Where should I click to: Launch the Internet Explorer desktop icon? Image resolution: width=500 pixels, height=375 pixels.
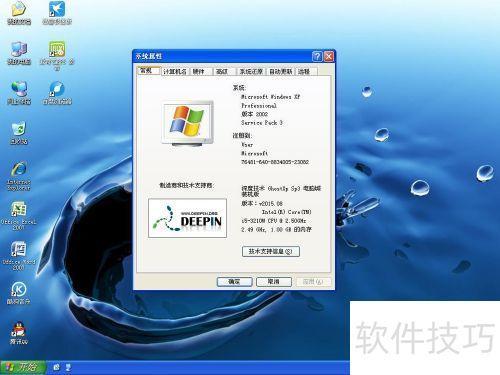coord(19,176)
